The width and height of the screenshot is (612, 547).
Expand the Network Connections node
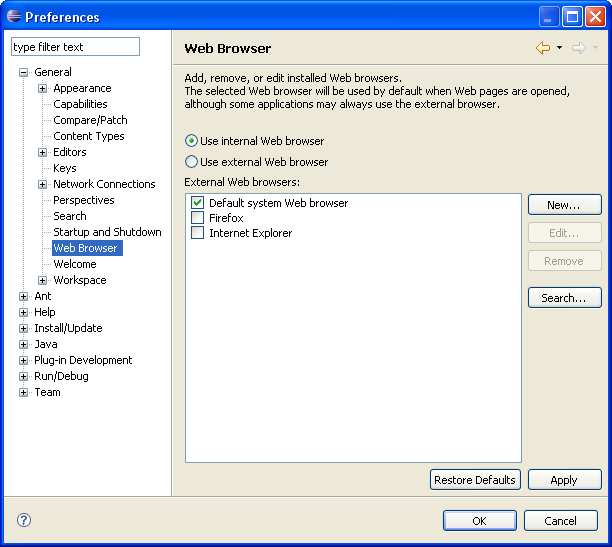[43, 184]
